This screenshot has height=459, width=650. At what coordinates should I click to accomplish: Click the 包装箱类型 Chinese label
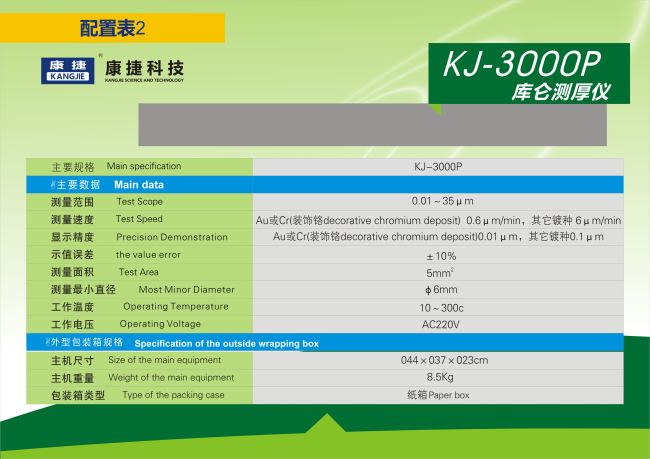[x=78, y=396]
